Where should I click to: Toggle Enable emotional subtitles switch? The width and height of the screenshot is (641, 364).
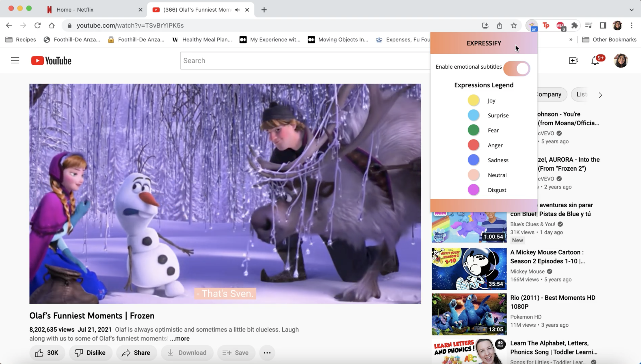(x=517, y=68)
